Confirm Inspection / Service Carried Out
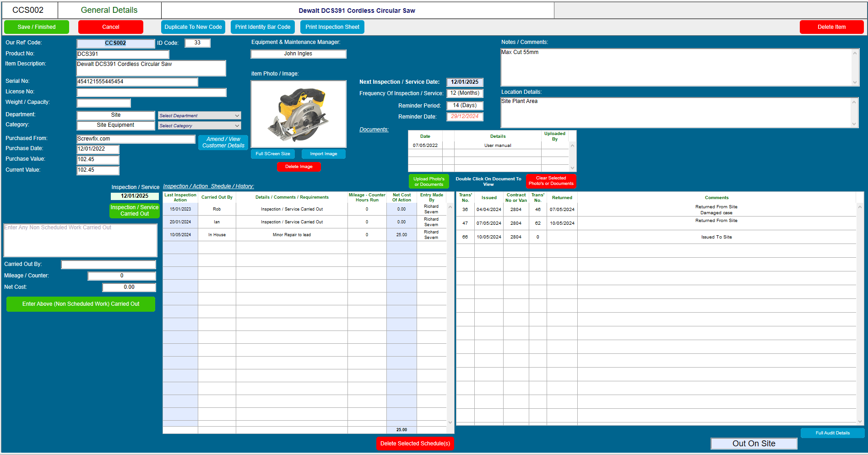Viewport: 868px width, 455px height. [x=134, y=210]
